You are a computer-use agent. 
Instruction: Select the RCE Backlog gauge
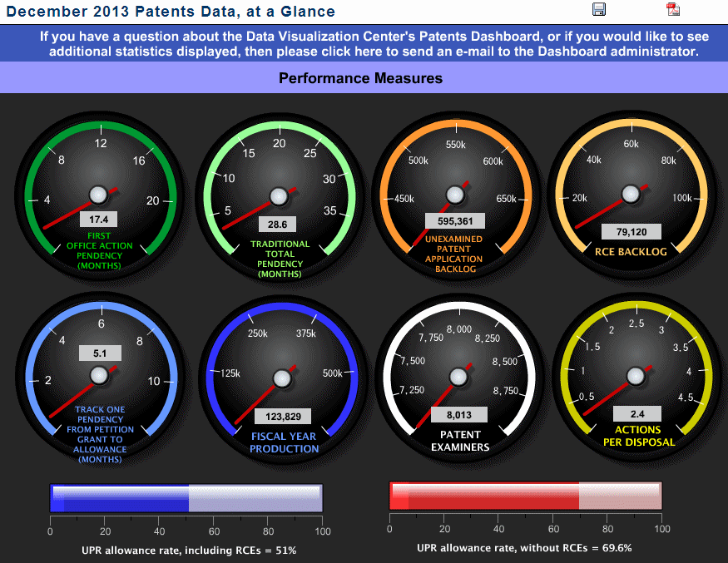[x=636, y=195]
